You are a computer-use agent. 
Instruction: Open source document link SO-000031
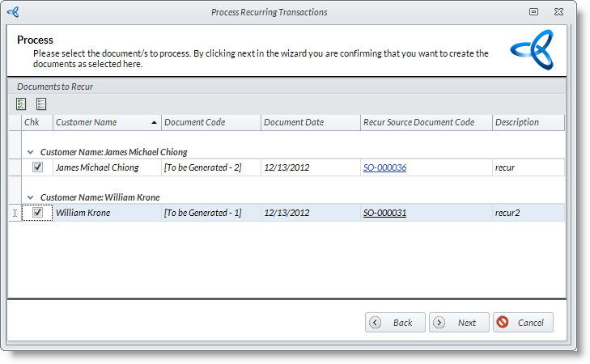384,213
